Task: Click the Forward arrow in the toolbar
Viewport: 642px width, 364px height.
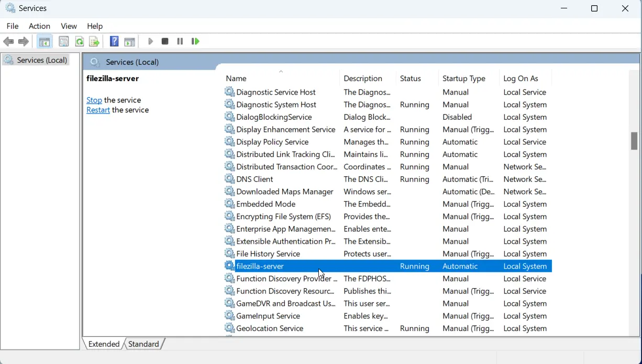Action: [x=24, y=41]
